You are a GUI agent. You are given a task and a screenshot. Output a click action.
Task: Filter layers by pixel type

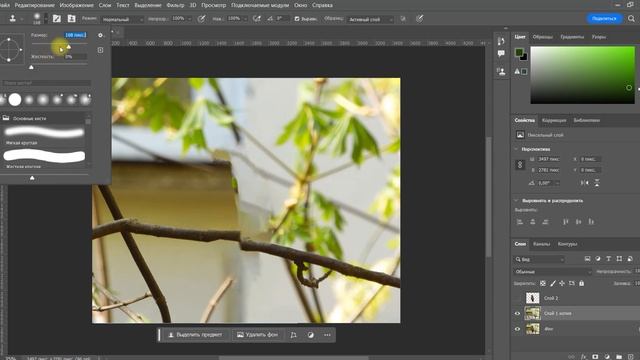[587, 259]
